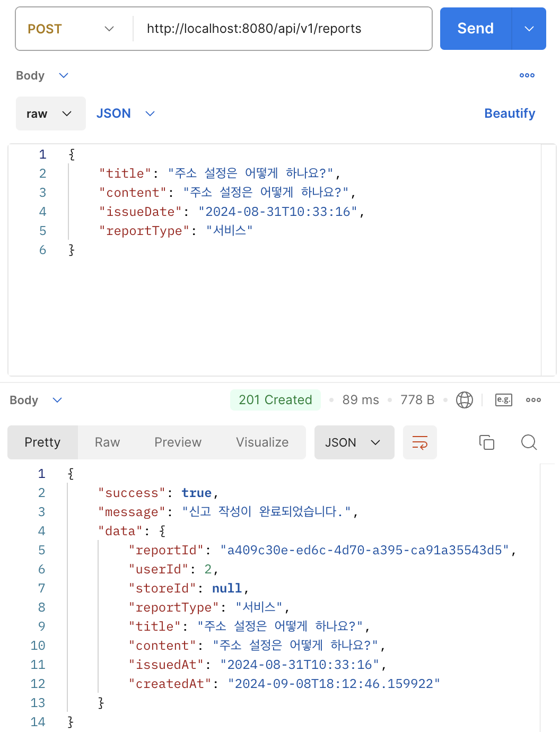
Task: Click the request URL input field
Action: point(281,29)
